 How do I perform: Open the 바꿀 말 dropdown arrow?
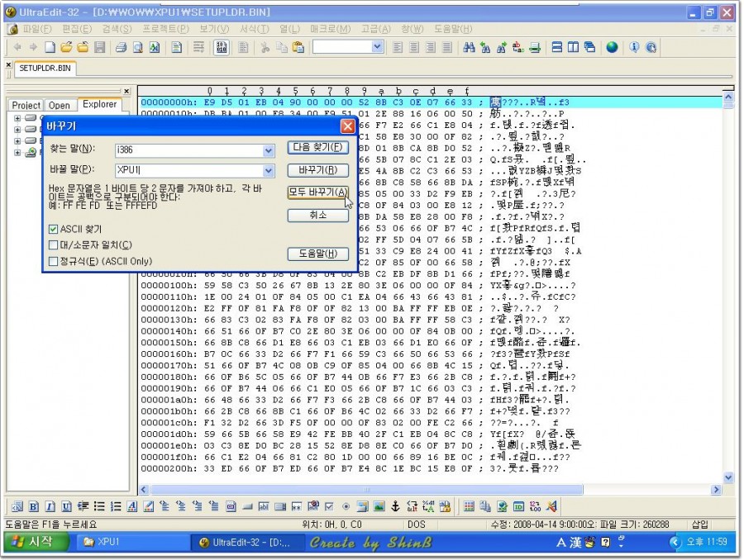tap(269, 171)
